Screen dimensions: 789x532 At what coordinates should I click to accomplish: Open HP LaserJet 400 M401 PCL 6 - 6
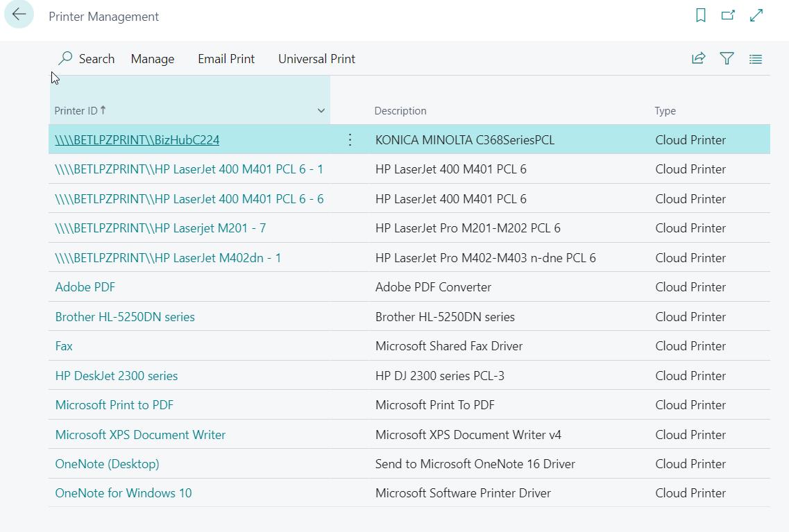pos(189,198)
